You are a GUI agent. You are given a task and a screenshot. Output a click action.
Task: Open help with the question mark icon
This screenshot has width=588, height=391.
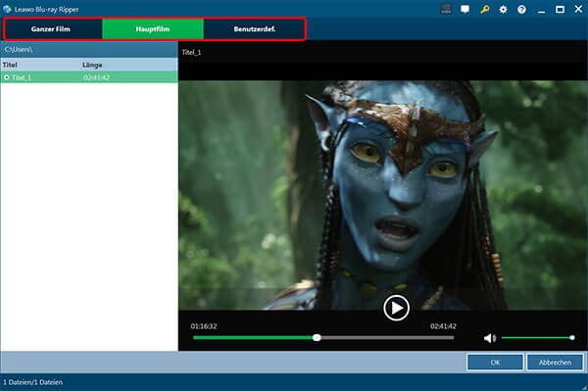(x=521, y=10)
